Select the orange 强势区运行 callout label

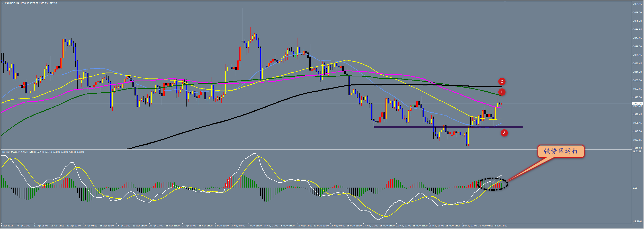coord(561,151)
